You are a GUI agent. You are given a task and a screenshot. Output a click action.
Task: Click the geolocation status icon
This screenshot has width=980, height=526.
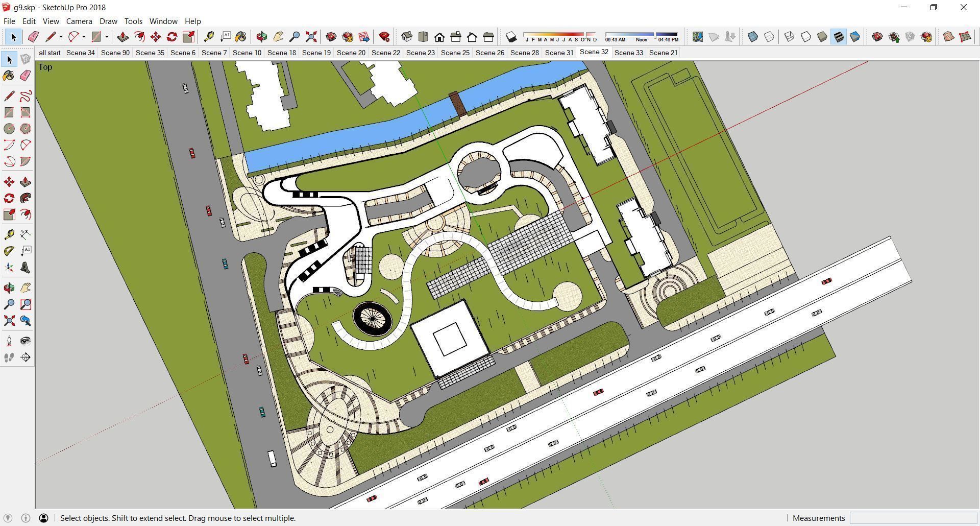click(x=8, y=518)
